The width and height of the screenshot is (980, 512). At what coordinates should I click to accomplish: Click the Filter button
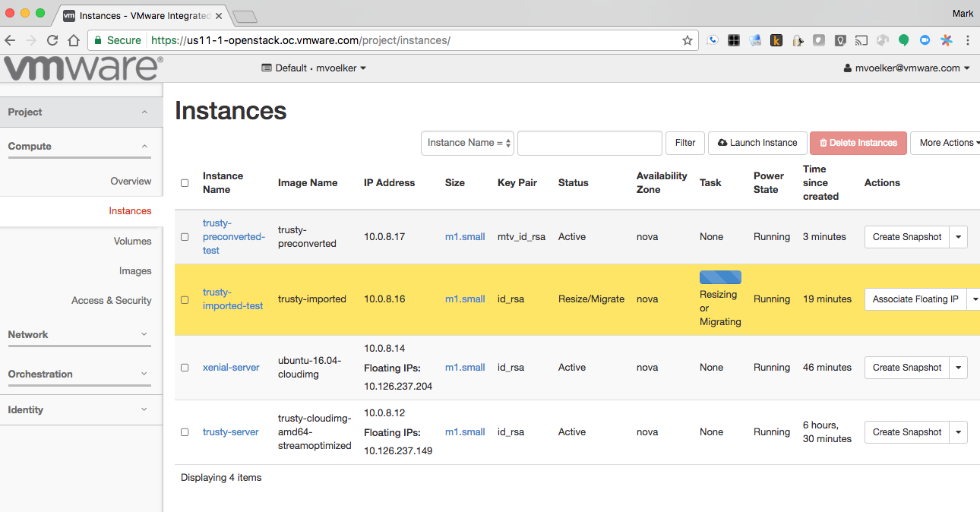(x=685, y=143)
